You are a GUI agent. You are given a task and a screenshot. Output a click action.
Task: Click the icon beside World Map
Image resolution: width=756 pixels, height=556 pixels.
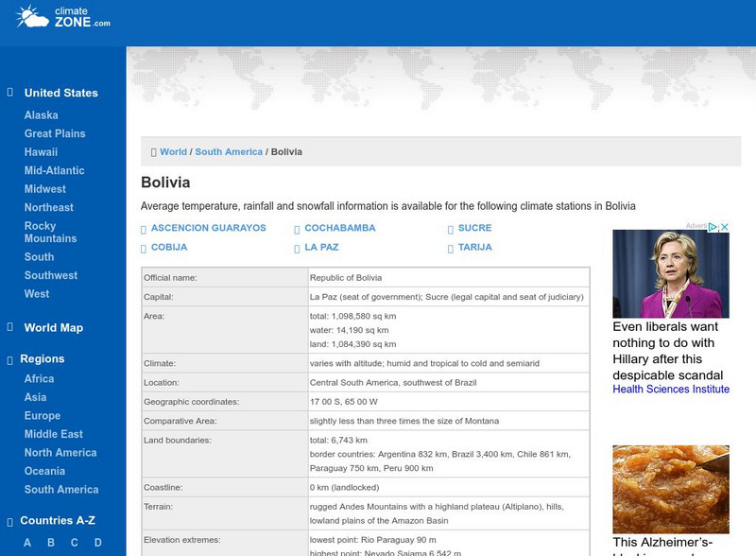10,327
